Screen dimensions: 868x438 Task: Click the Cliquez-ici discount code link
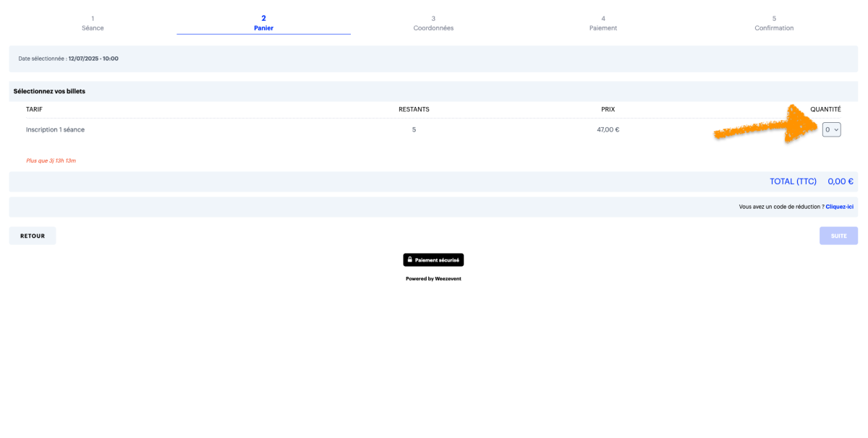point(839,207)
